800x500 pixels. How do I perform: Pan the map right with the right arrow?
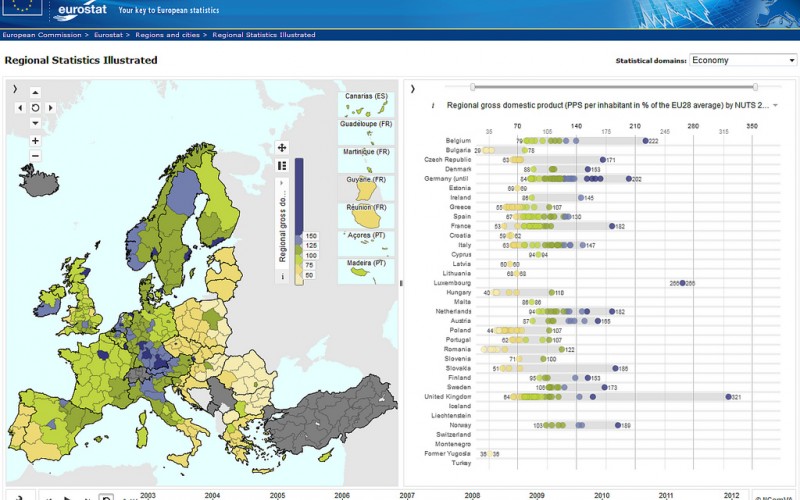[x=51, y=108]
